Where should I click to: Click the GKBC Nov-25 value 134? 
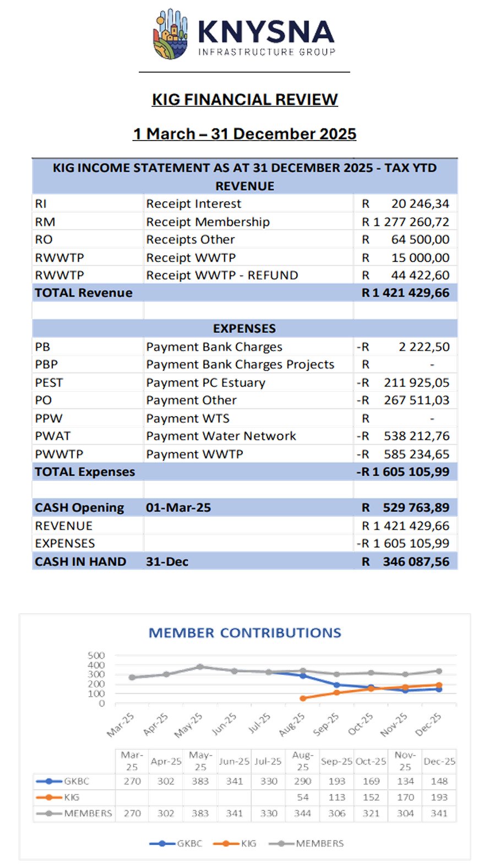[x=405, y=781]
